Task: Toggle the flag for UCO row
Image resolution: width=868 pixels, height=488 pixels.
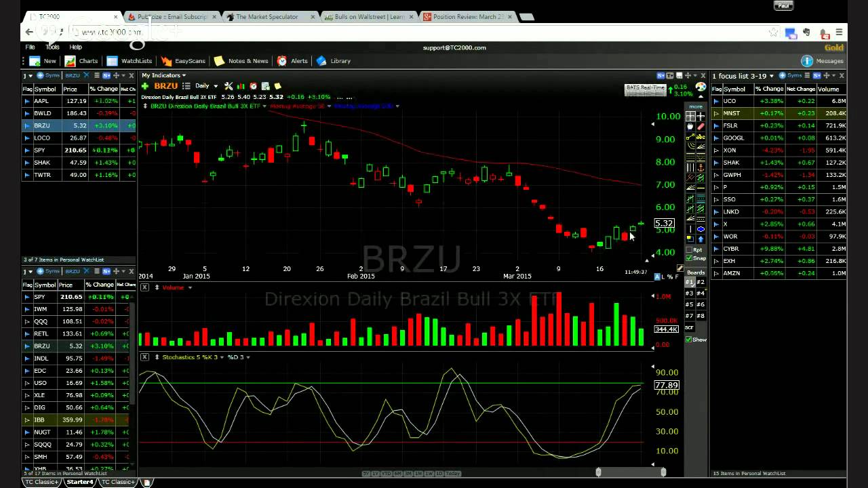Action: click(716, 101)
